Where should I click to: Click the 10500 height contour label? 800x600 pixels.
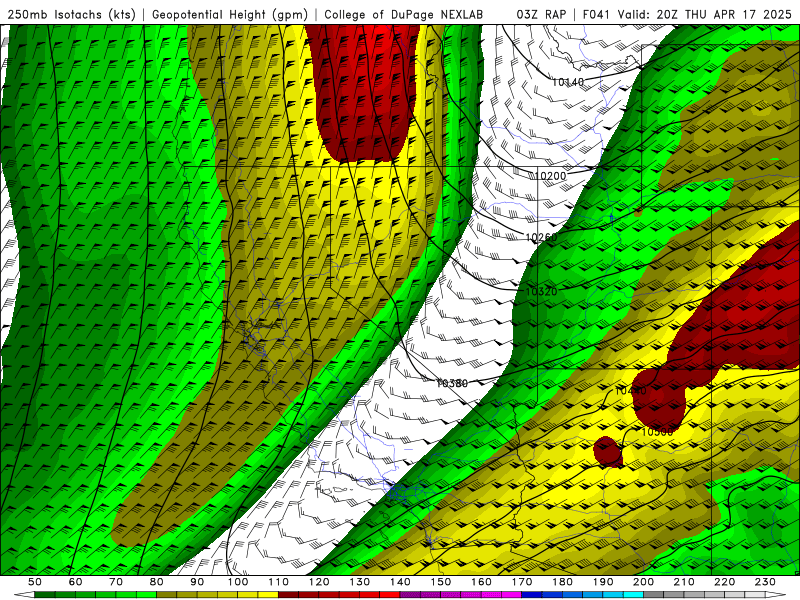tap(657, 432)
